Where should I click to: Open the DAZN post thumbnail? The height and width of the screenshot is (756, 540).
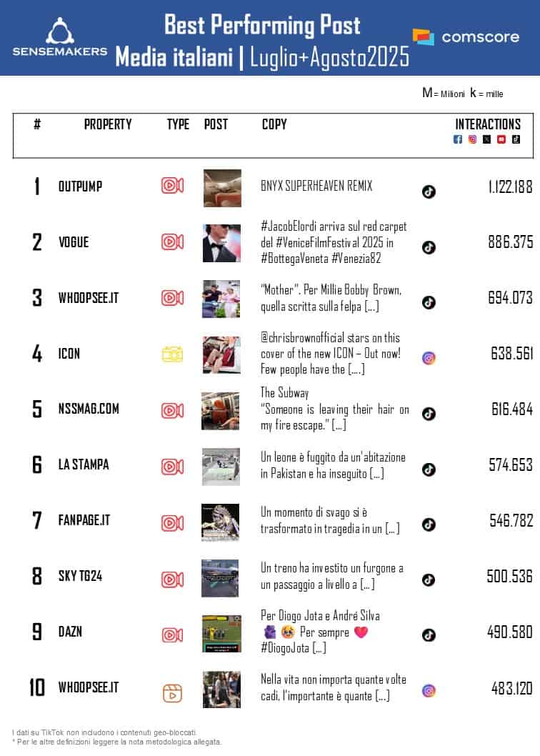pos(221,633)
